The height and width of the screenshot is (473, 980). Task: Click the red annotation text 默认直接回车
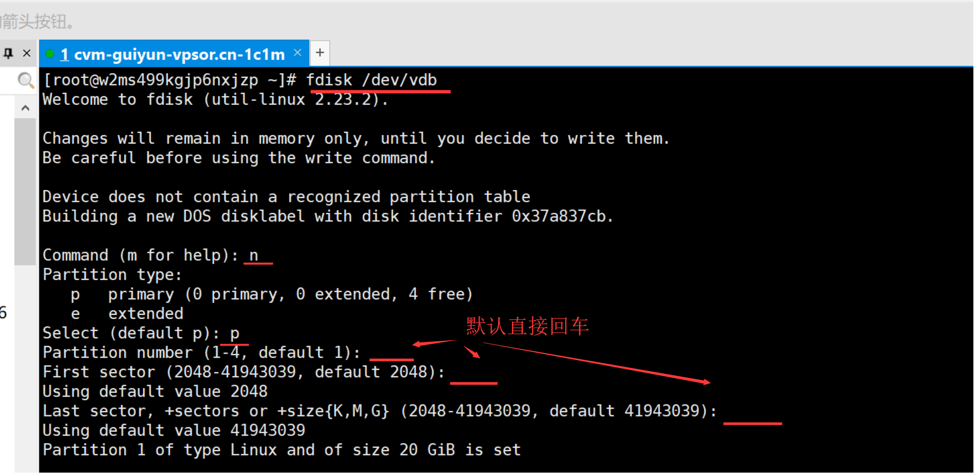[x=527, y=326]
